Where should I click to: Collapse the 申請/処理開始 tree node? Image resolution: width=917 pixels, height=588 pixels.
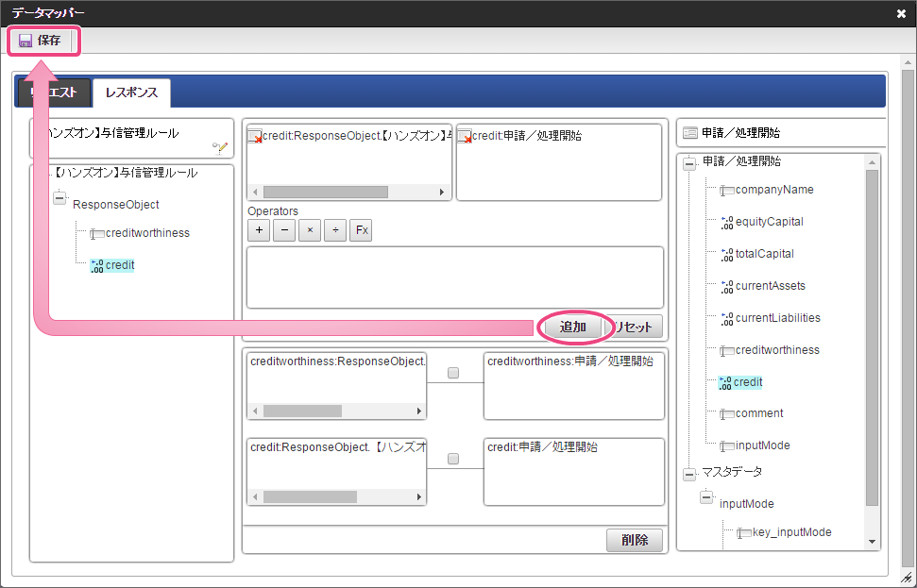689,164
